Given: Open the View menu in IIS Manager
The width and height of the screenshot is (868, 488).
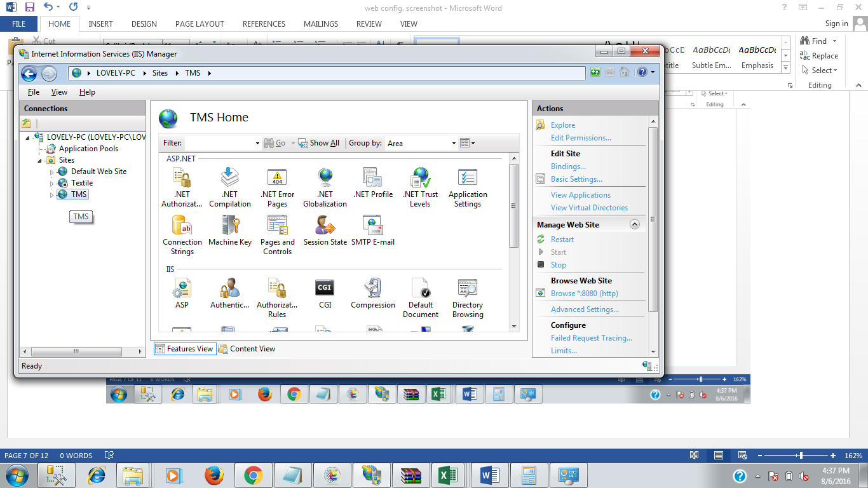Looking at the screenshot, I should (x=59, y=92).
